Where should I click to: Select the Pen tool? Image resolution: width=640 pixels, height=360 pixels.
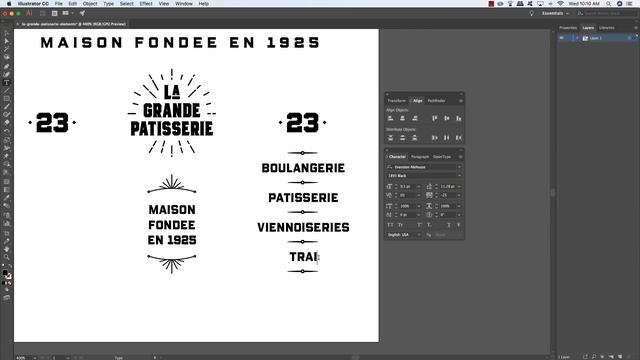click(x=7, y=66)
